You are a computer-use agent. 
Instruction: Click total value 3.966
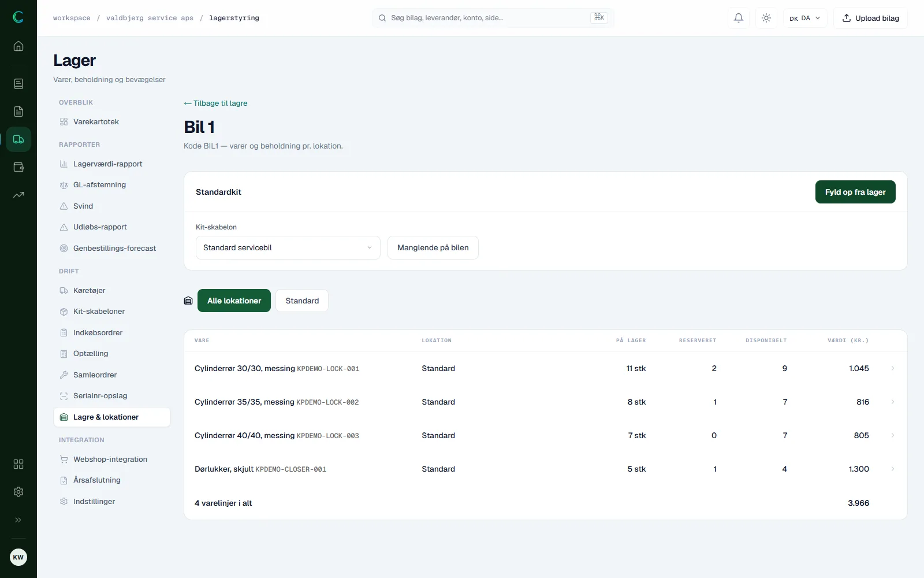pyautogui.click(x=858, y=503)
